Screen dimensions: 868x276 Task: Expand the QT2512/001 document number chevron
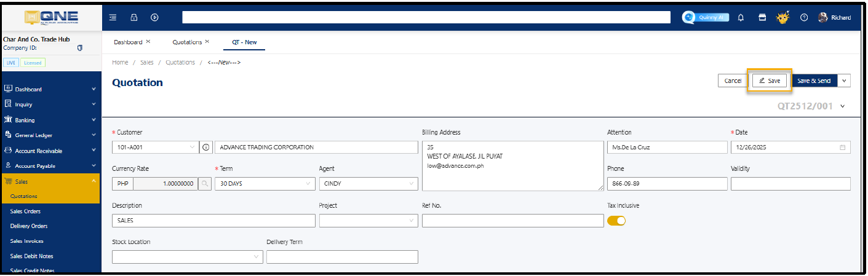842,106
